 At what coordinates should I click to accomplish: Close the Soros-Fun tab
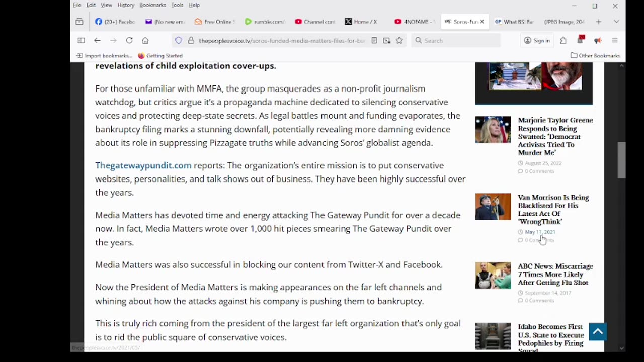point(482,22)
